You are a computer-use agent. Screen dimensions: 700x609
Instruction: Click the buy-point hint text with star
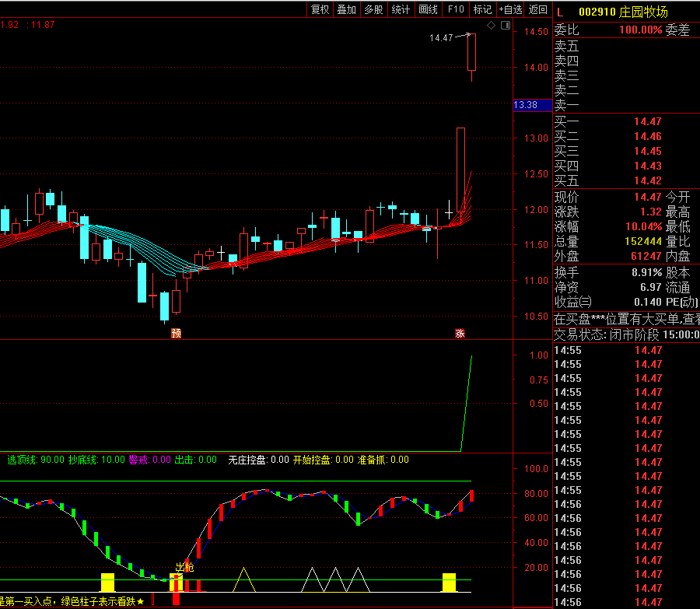point(72,601)
